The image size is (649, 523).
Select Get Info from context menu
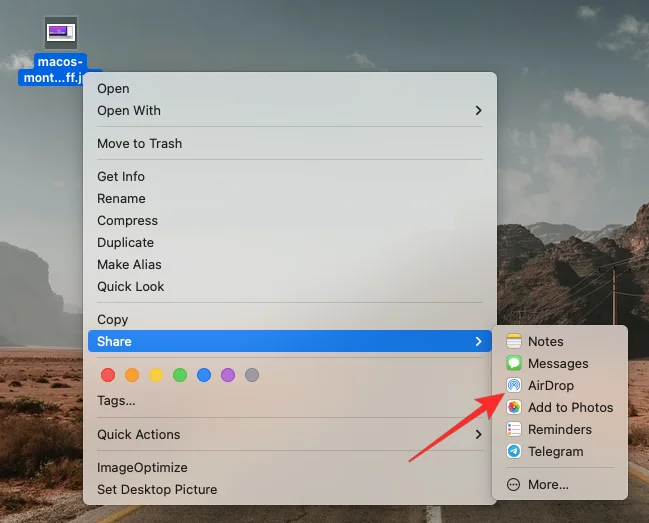[x=121, y=177]
